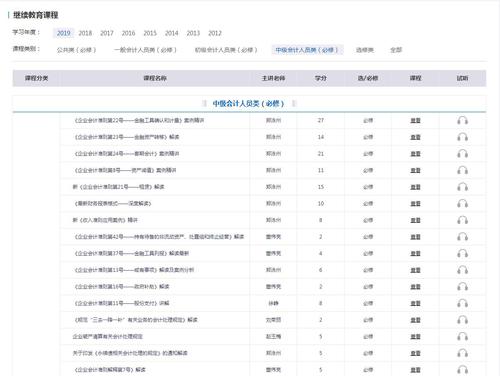Viewport: 500px width, 376px height.
Task: Open 查看 link for 第37号金融工具列报 course
Action: tap(415, 253)
